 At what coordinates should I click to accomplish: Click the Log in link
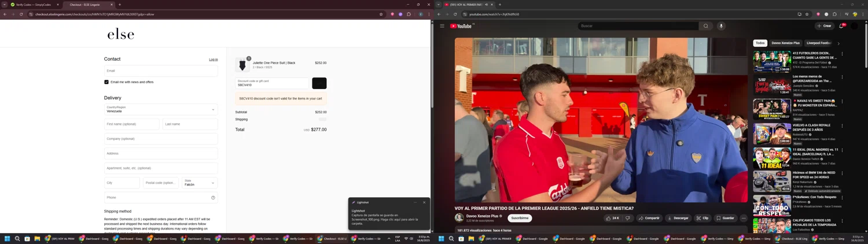(x=214, y=60)
